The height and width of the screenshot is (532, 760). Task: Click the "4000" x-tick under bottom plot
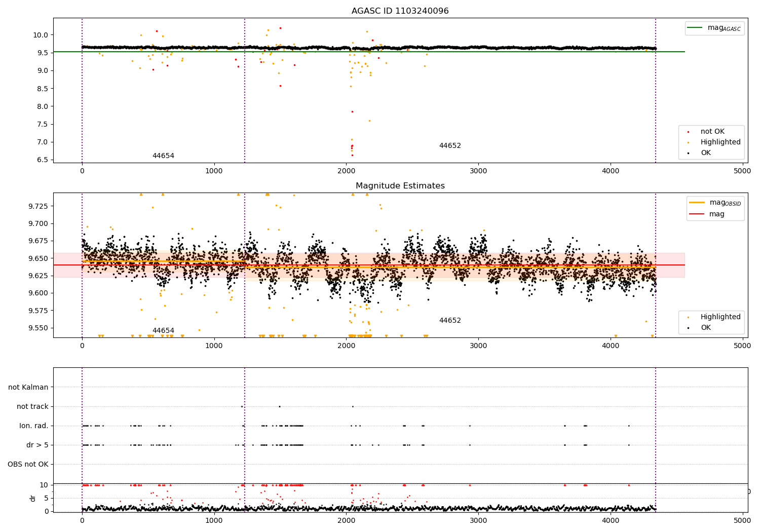[x=611, y=520]
